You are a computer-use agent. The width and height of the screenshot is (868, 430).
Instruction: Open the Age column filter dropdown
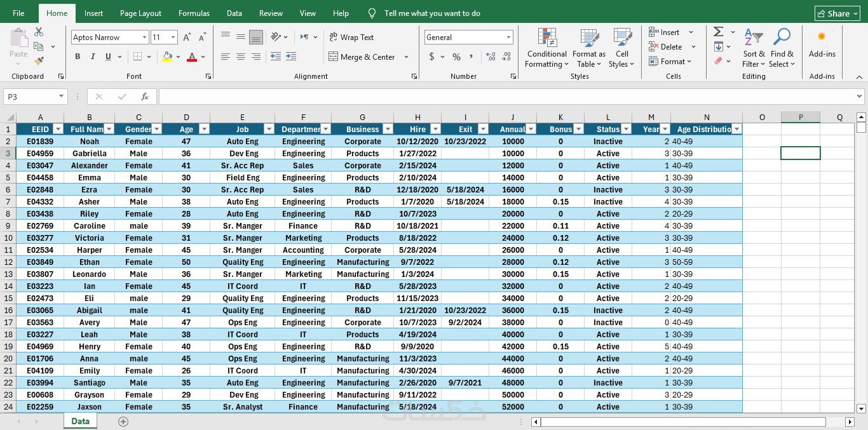click(x=204, y=129)
